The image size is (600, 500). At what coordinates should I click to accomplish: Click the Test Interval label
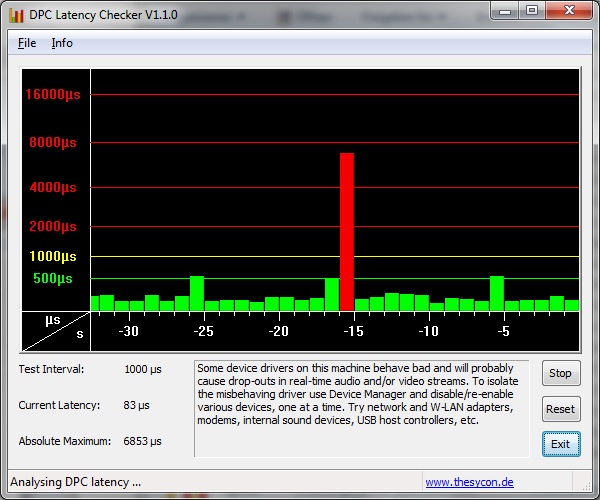pos(51,369)
